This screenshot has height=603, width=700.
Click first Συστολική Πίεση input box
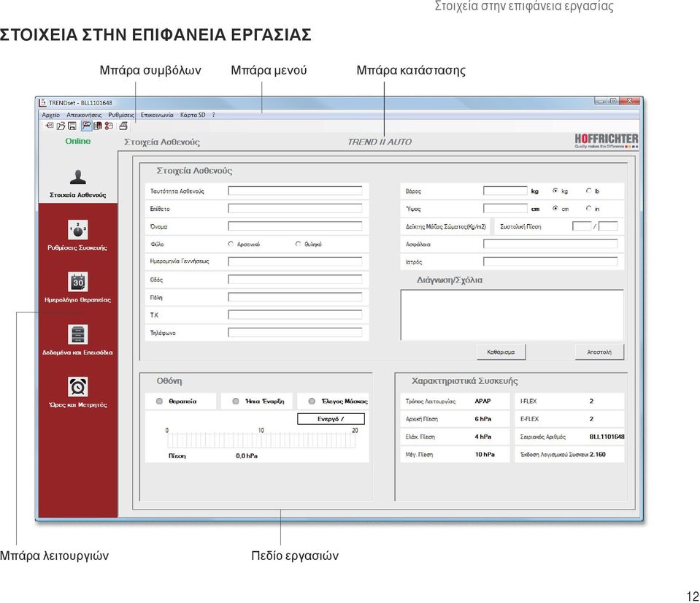(x=582, y=226)
